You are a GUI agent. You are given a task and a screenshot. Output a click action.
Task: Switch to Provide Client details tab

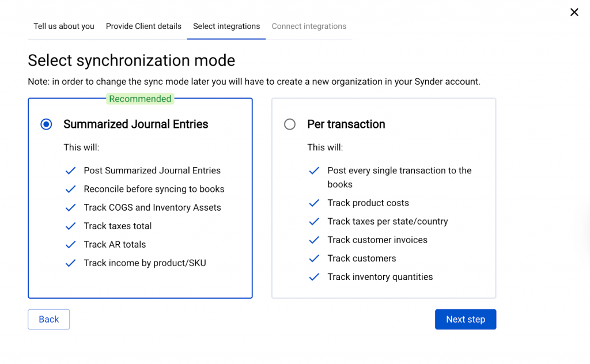click(x=143, y=26)
